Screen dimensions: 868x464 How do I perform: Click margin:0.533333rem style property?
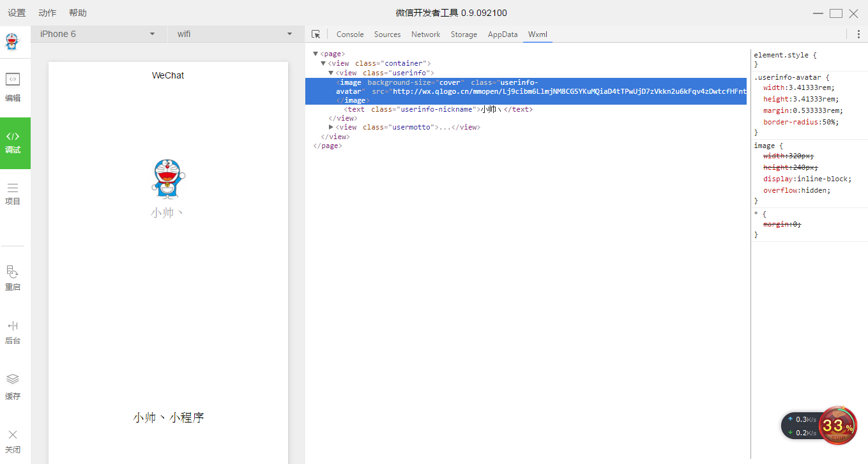pyautogui.click(x=803, y=110)
